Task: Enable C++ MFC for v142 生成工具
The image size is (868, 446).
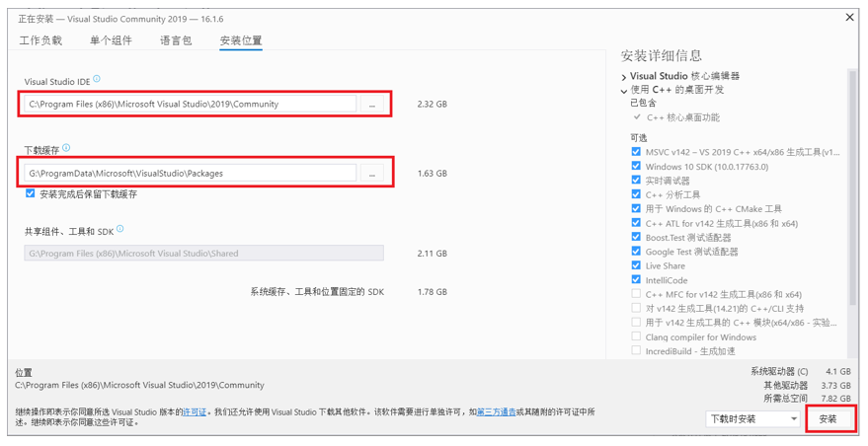Action: point(636,294)
